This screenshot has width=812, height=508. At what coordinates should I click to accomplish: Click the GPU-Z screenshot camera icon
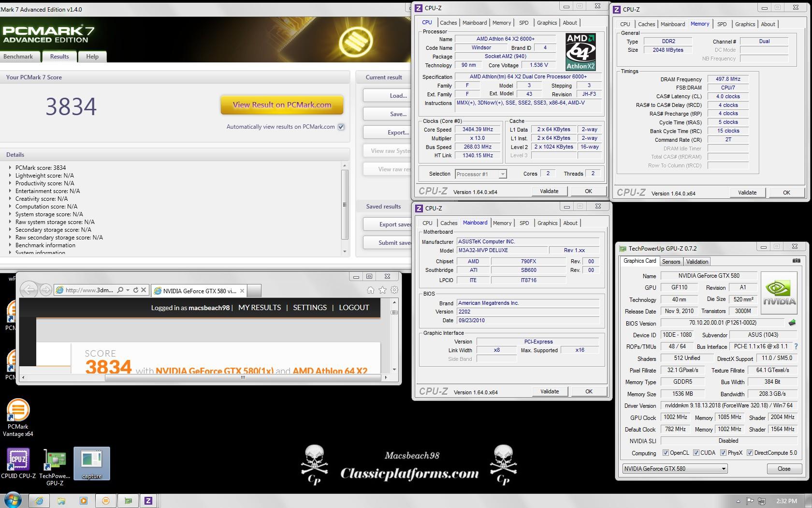[x=796, y=261]
